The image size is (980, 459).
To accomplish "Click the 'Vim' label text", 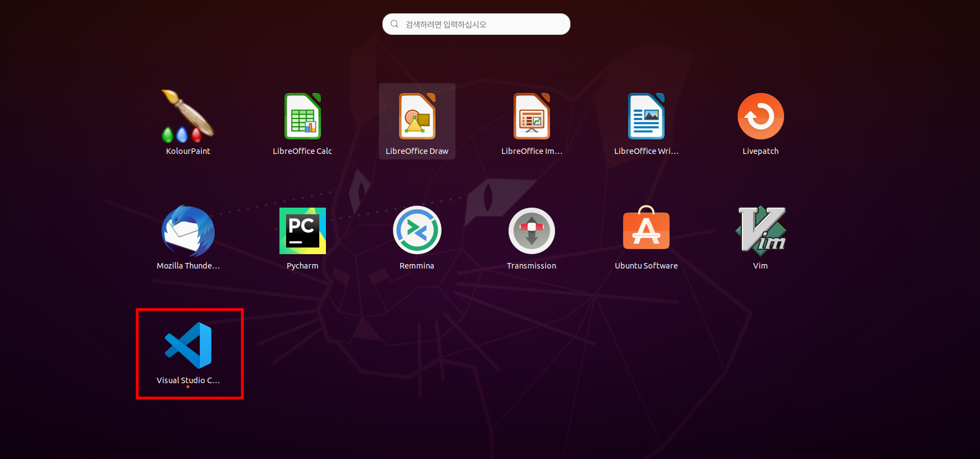I will pyautogui.click(x=761, y=266).
